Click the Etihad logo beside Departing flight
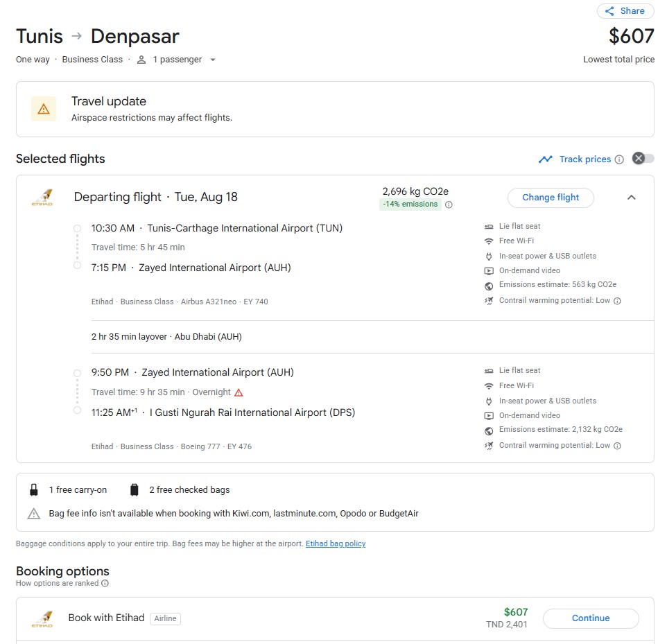Screen dimensions: 667x644 click(x=42, y=198)
